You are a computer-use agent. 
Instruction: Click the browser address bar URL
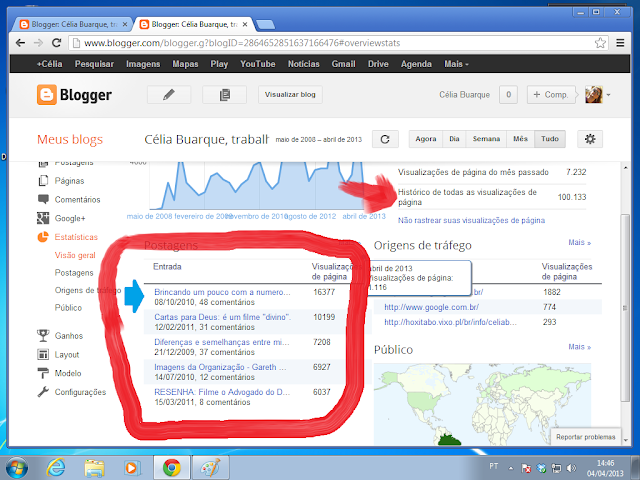tap(242, 43)
